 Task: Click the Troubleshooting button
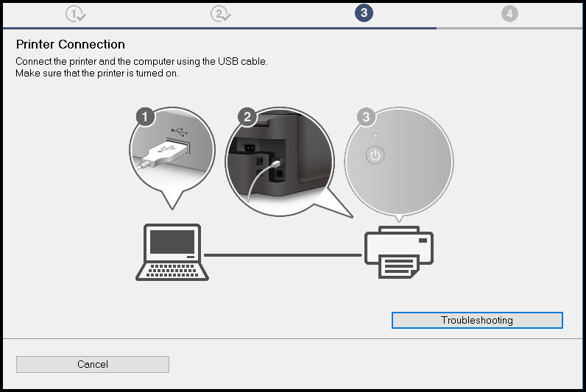point(477,321)
